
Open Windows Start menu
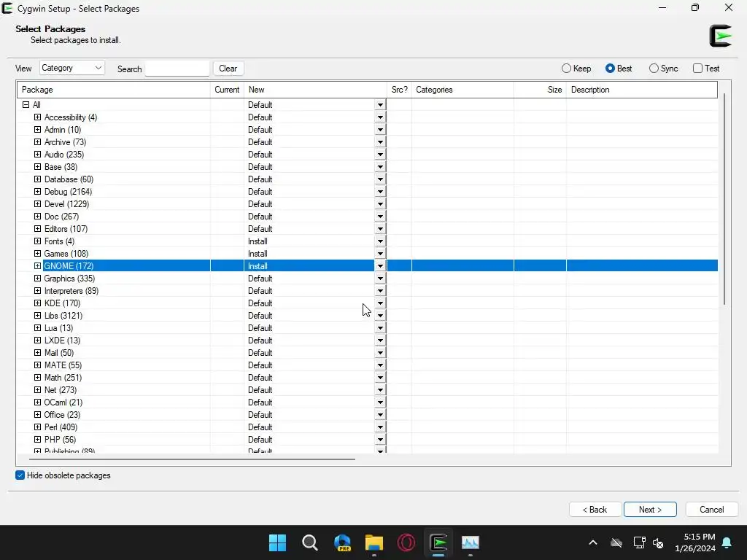coord(277,542)
